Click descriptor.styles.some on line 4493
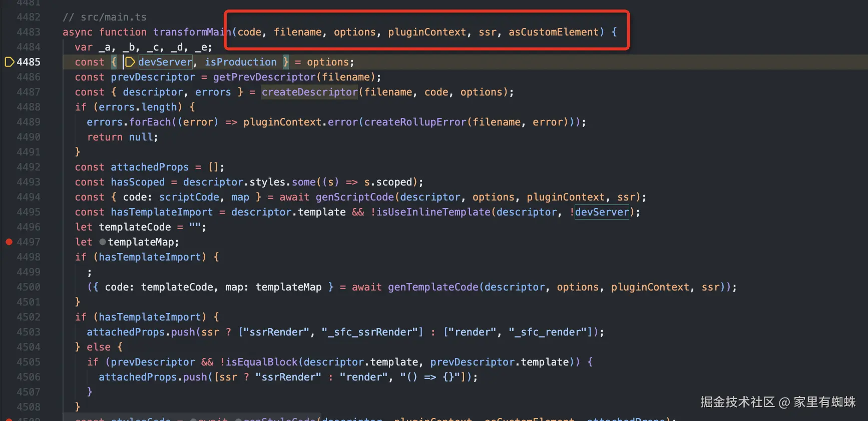The image size is (868, 421). coord(249,182)
